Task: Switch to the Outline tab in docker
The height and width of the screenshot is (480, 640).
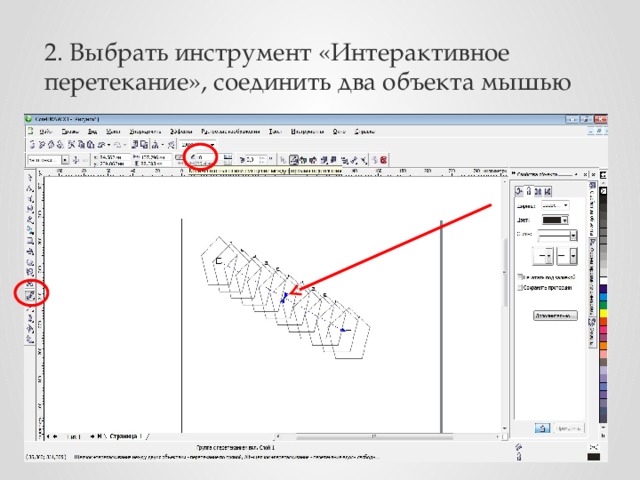Action: coord(529,191)
